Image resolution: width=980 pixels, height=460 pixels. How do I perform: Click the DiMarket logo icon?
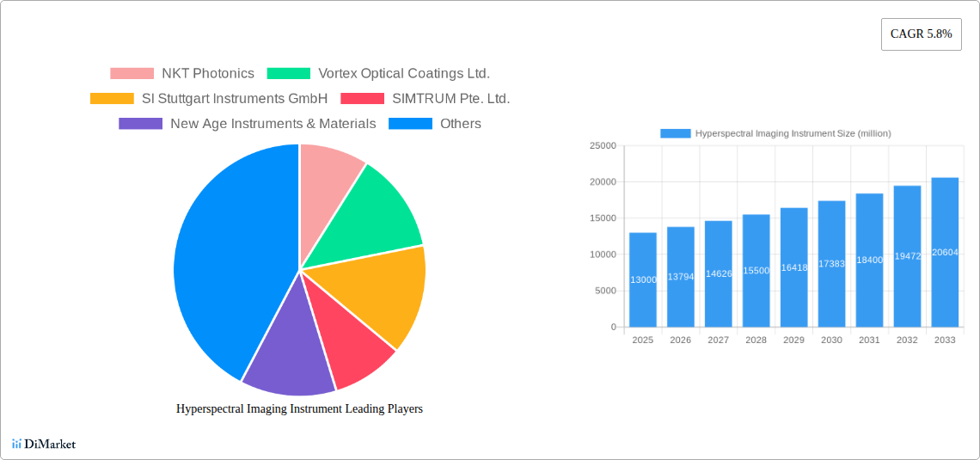tap(16, 444)
